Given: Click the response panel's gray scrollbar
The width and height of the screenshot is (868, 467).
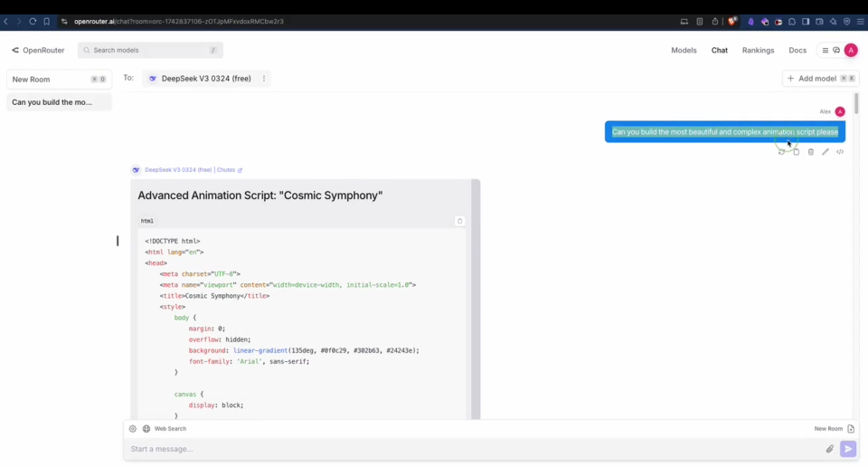Looking at the screenshot, I should pos(476,300).
